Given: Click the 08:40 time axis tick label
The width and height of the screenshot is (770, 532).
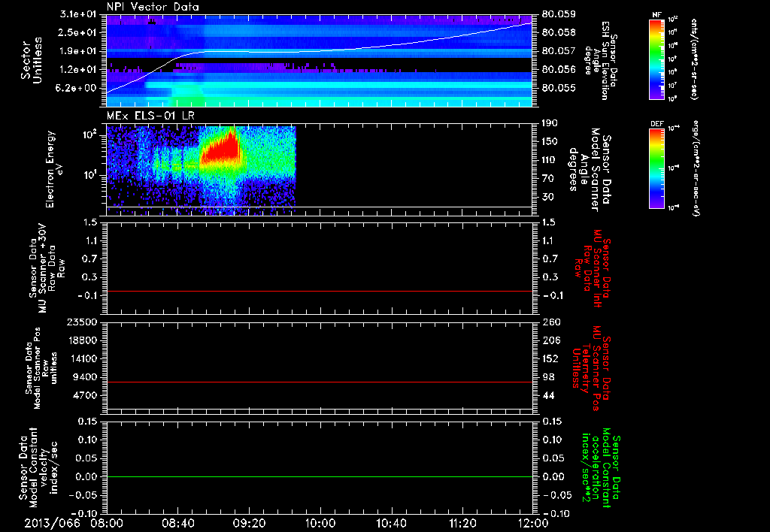Looking at the screenshot, I should coord(177,524).
